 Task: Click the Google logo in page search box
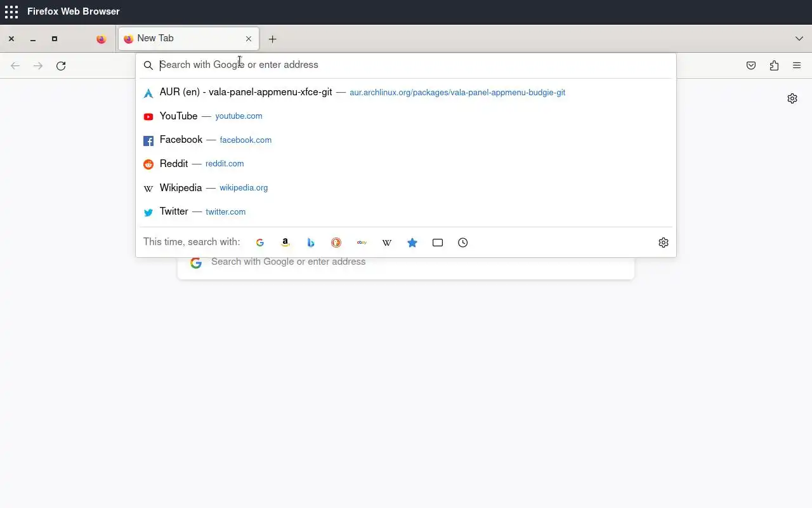196,262
